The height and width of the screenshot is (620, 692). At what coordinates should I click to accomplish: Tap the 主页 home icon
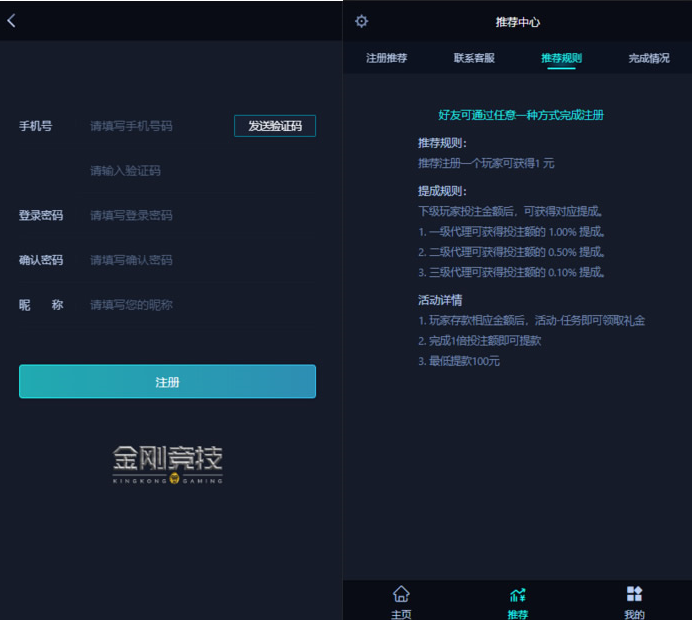[401, 594]
